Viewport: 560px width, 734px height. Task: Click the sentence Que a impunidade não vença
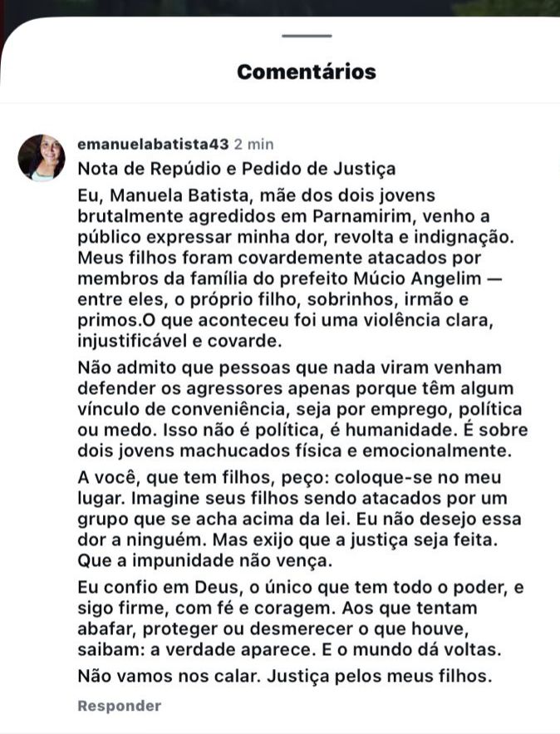pyautogui.click(x=205, y=561)
